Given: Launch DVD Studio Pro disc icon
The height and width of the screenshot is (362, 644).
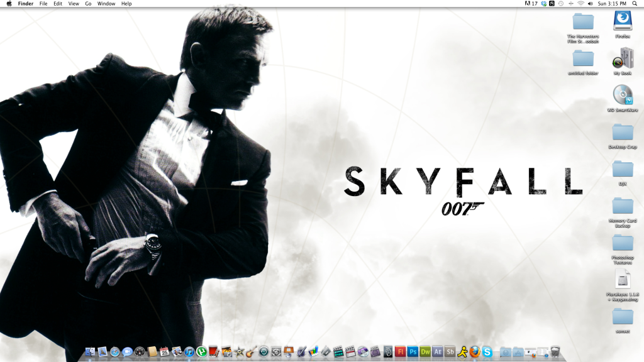Looking at the screenshot, I should (x=363, y=352).
